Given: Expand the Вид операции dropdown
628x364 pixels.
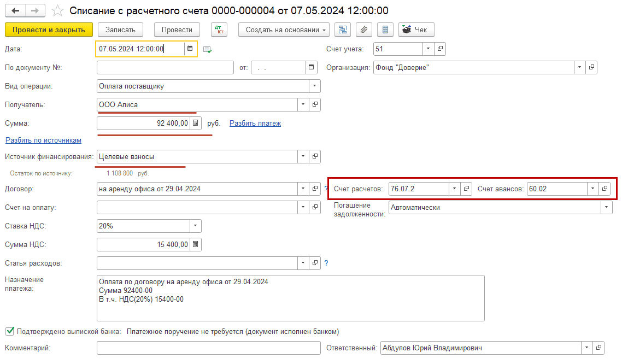Looking at the screenshot, I should coord(314,86).
